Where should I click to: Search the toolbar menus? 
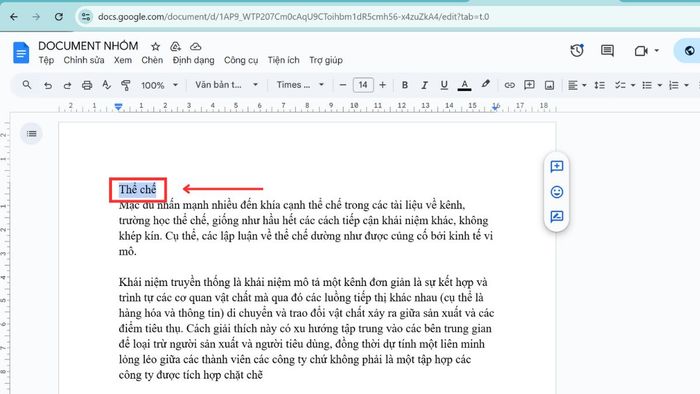[27, 85]
